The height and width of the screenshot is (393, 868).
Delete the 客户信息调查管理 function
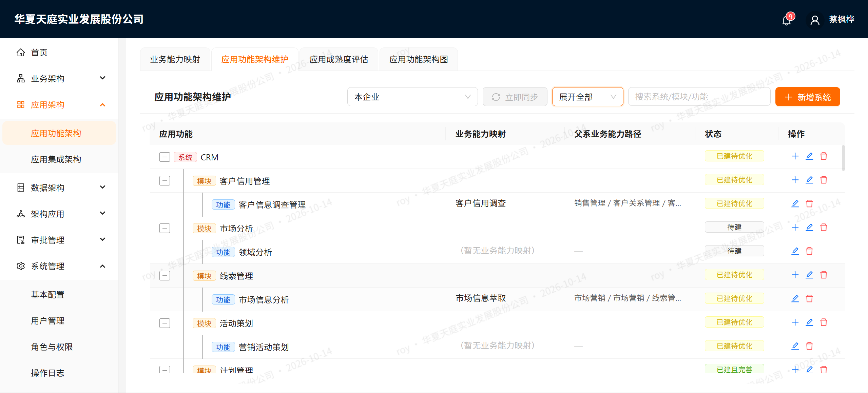pos(809,204)
